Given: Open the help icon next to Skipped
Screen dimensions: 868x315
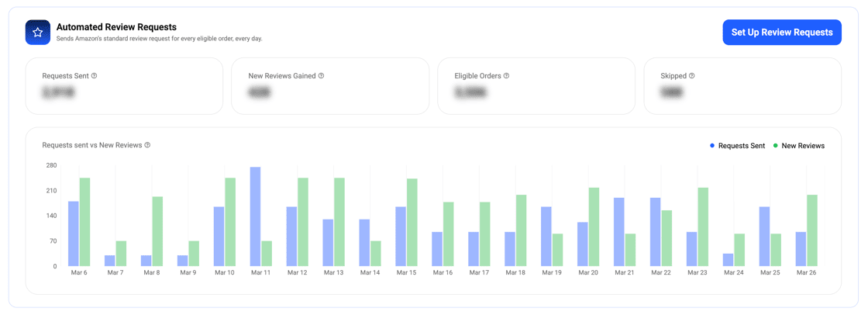Looking at the screenshot, I should (692, 76).
